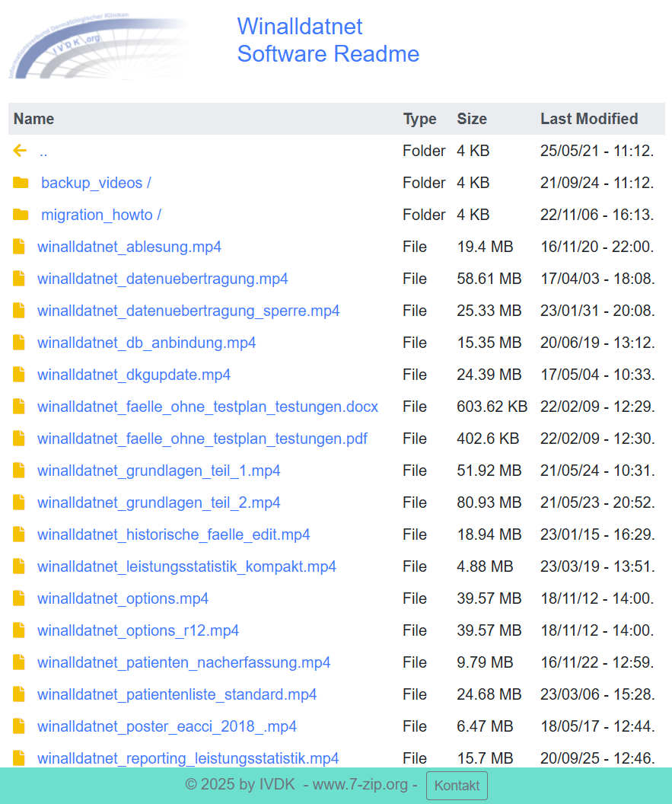Open the backup_videos folder

[95, 183]
